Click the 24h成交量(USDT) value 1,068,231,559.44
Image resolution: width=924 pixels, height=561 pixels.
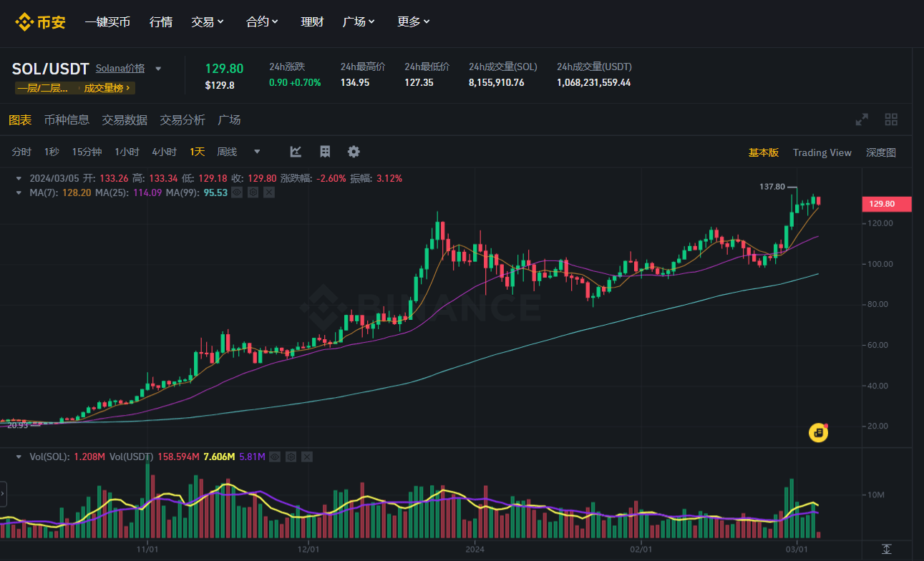coord(594,82)
